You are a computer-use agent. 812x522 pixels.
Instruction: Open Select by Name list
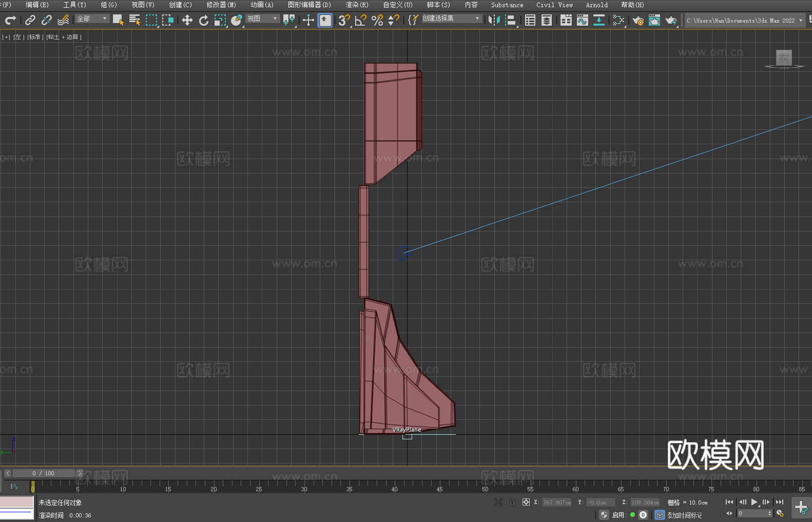pos(134,20)
